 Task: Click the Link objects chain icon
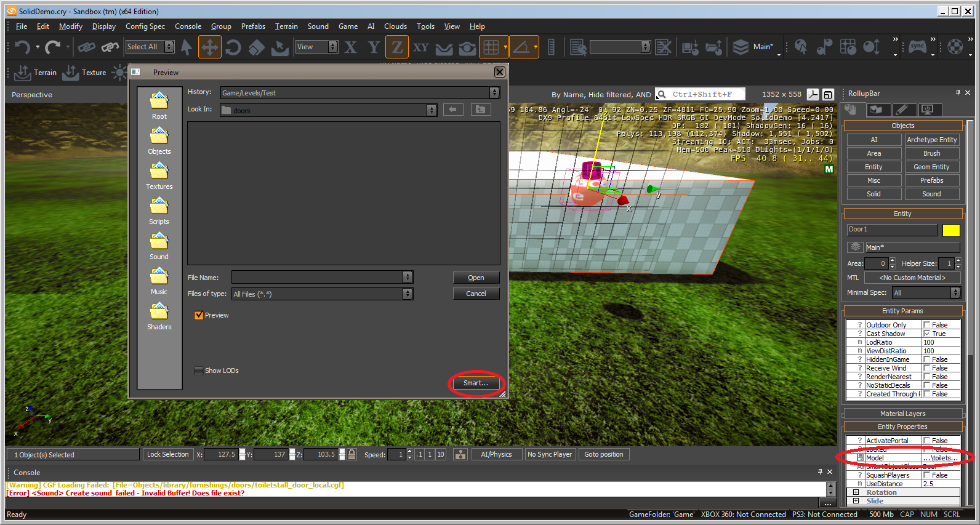86,47
